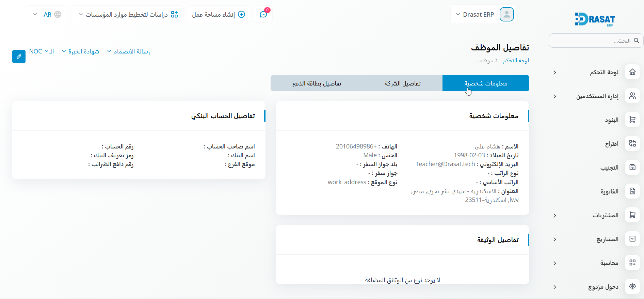Expand the رسالة الانضمام dropdown
This screenshot has width=644, height=299.
[x=129, y=51]
